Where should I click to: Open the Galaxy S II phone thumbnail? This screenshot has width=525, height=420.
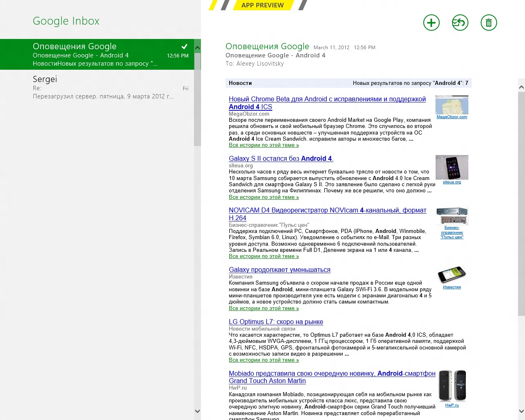click(452, 167)
